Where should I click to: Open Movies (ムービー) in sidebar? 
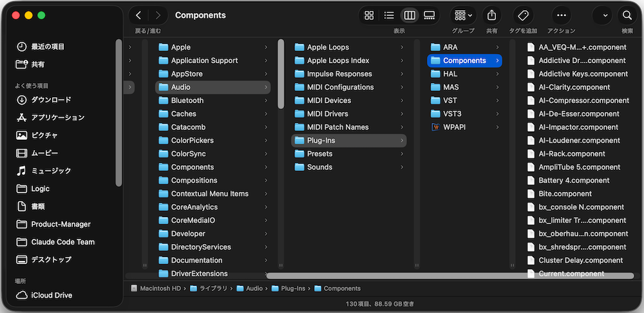(x=37, y=153)
